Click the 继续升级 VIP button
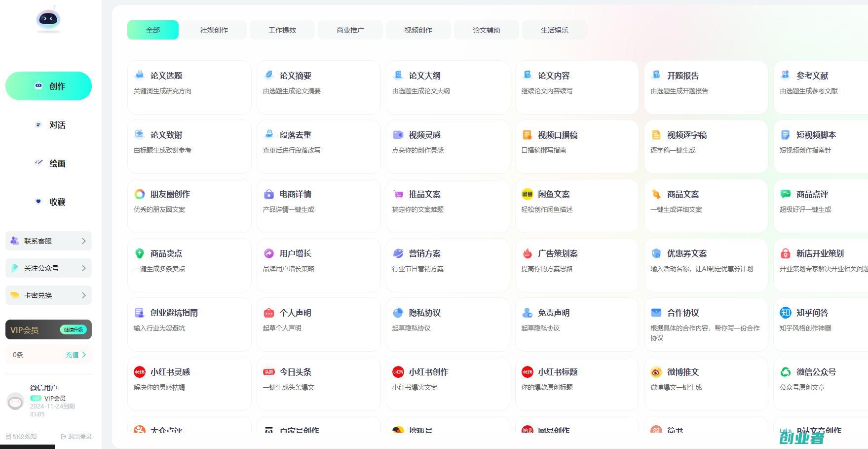Image resolution: width=868 pixels, height=449 pixels. [x=74, y=329]
